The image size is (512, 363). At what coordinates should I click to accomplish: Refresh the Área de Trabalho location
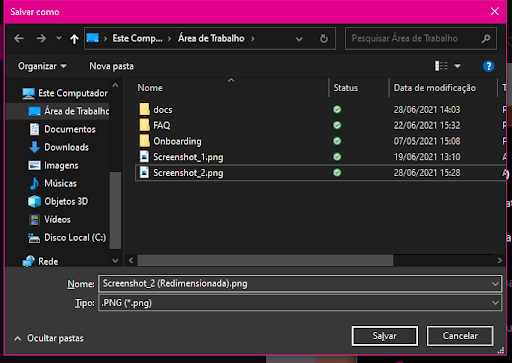click(324, 39)
